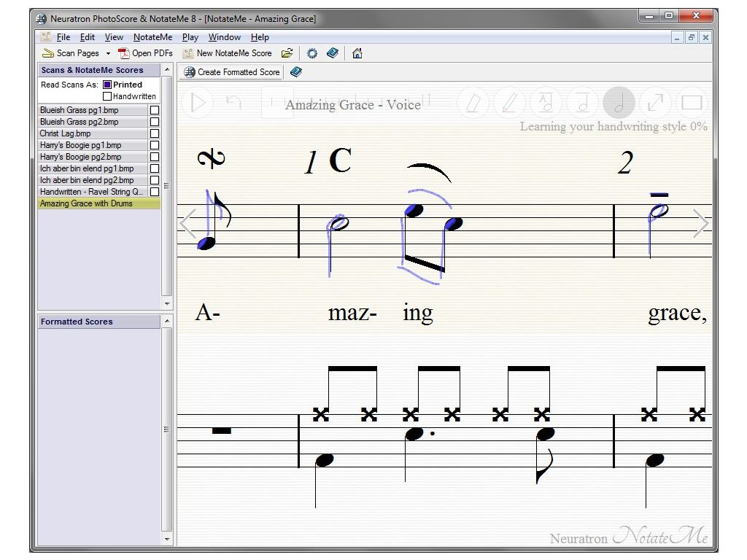Screen dimensions: 747x560
Task: Tick the checkbox for Ich aber bin elend pg1.bmp
Action: point(155,168)
